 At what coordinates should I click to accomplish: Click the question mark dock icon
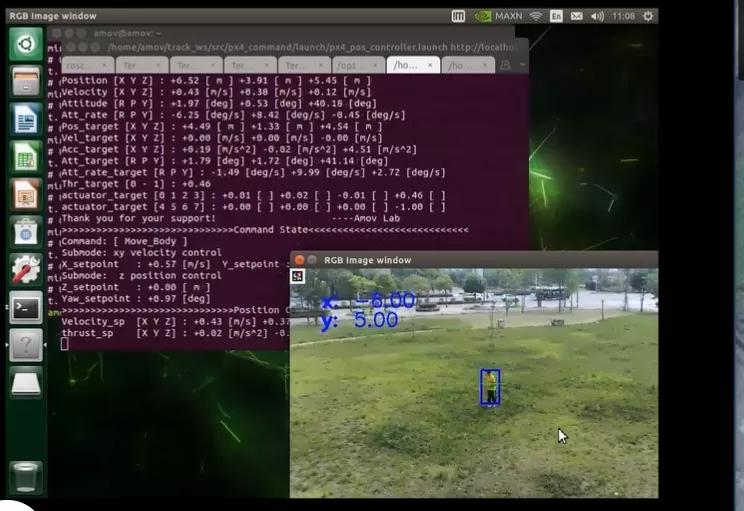(x=26, y=345)
